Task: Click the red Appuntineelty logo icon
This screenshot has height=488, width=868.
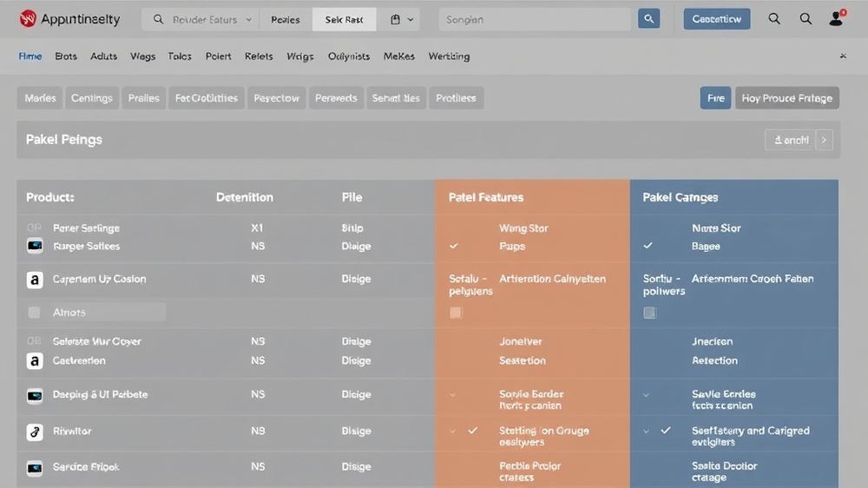Action: point(28,19)
